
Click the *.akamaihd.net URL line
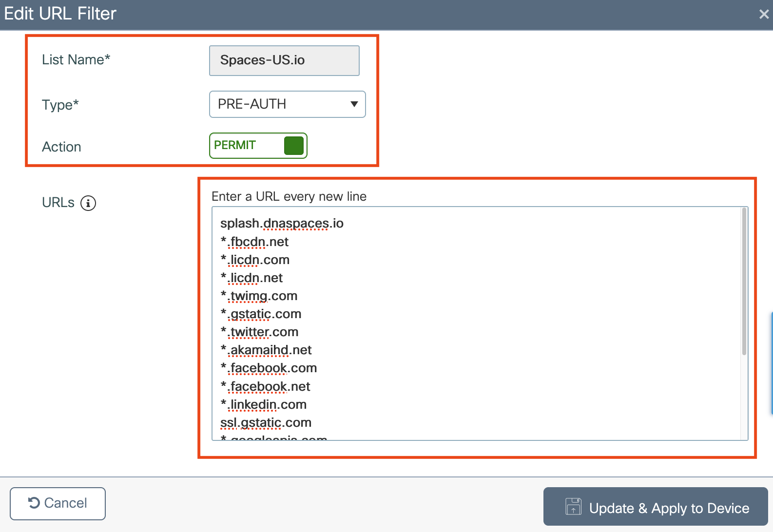(266, 350)
